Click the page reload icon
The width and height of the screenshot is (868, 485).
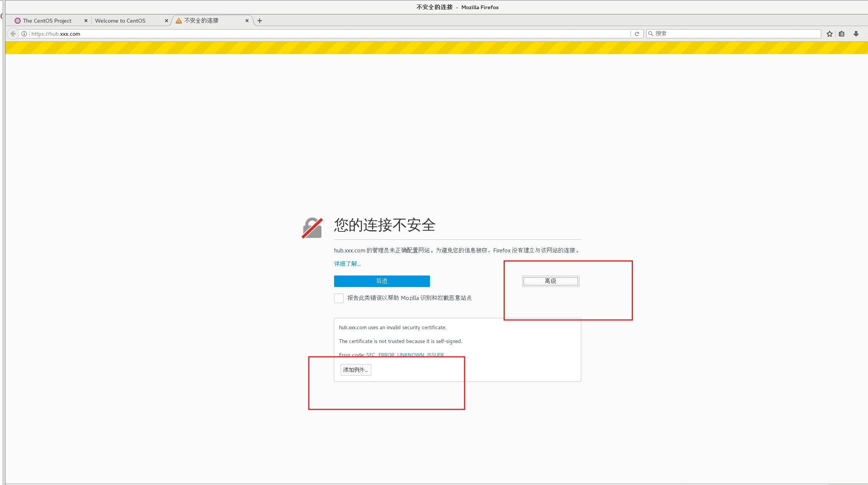pos(637,34)
